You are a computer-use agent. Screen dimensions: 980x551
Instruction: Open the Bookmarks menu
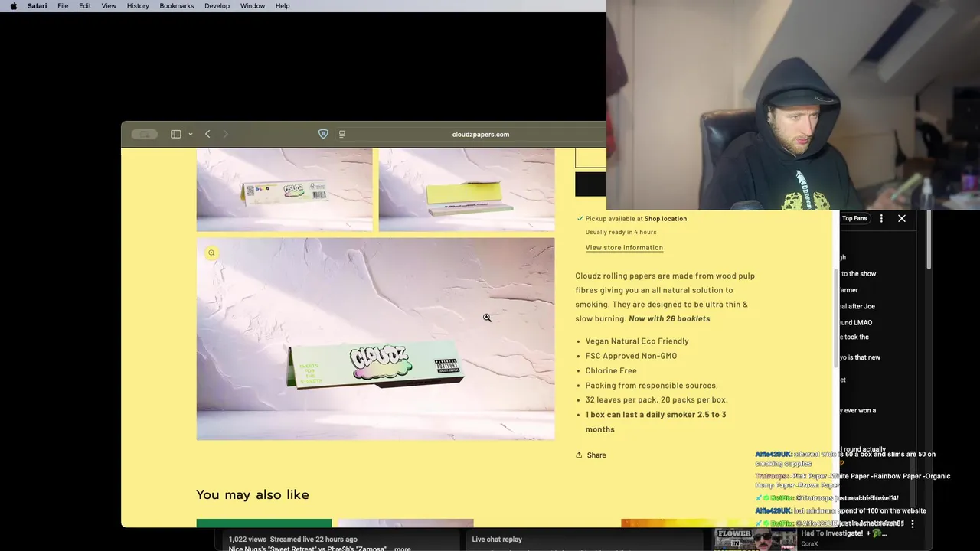pos(177,5)
